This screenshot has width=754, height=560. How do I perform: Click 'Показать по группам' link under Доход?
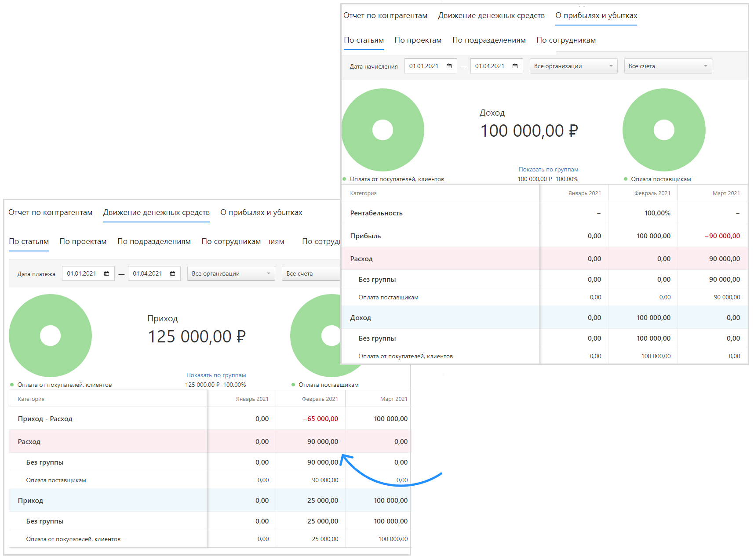pos(548,169)
